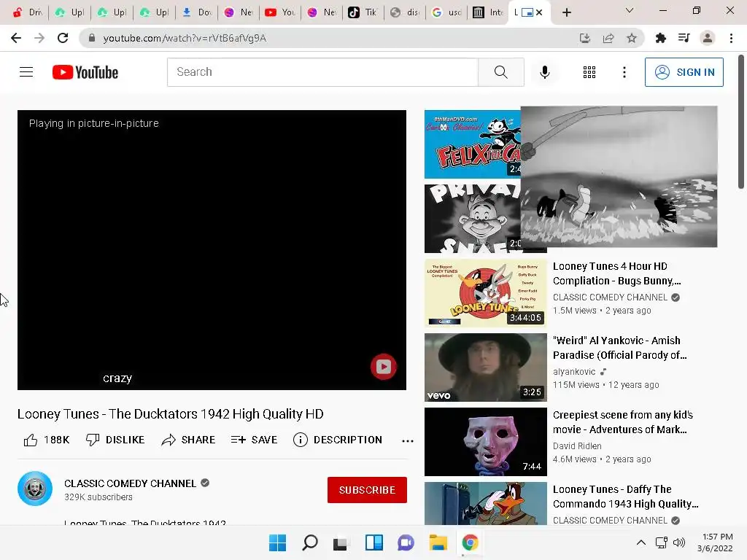Open a new browser tab
Image resolution: width=747 pixels, height=560 pixels.
coord(566,12)
